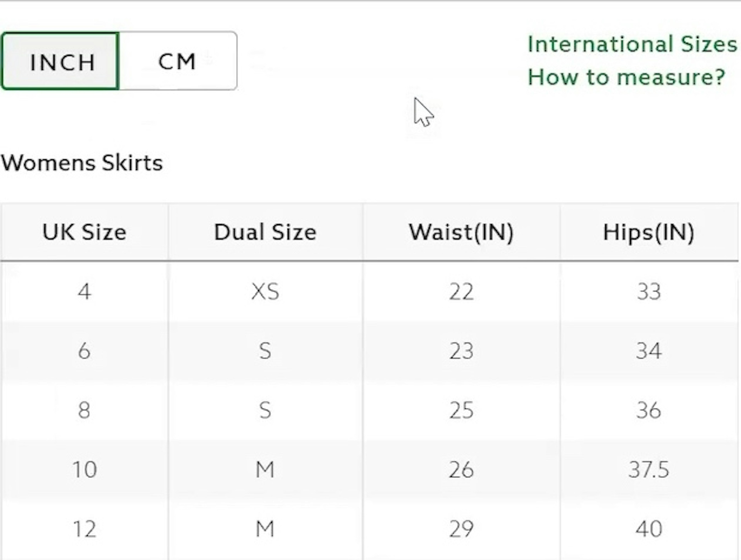The width and height of the screenshot is (741, 560).
Task: Click the hips 34 cell
Action: [x=649, y=351]
